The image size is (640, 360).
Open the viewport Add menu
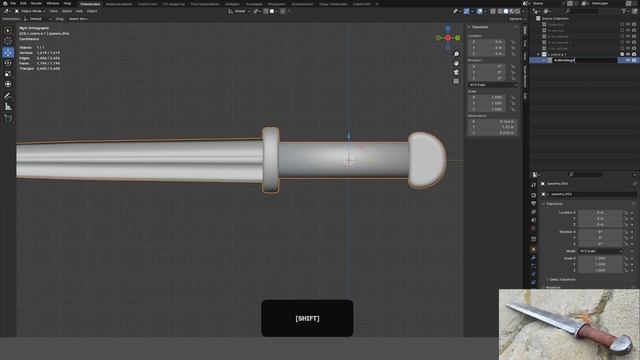[x=79, y=11]
